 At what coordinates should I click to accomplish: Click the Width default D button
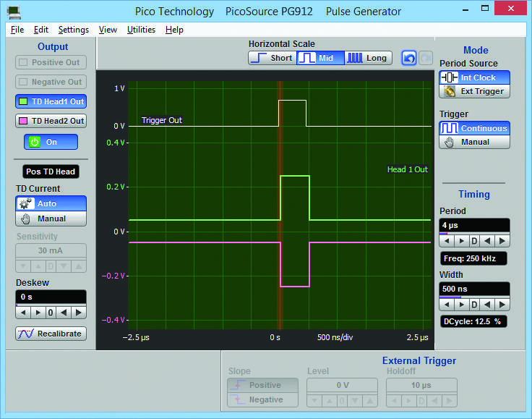475,305
